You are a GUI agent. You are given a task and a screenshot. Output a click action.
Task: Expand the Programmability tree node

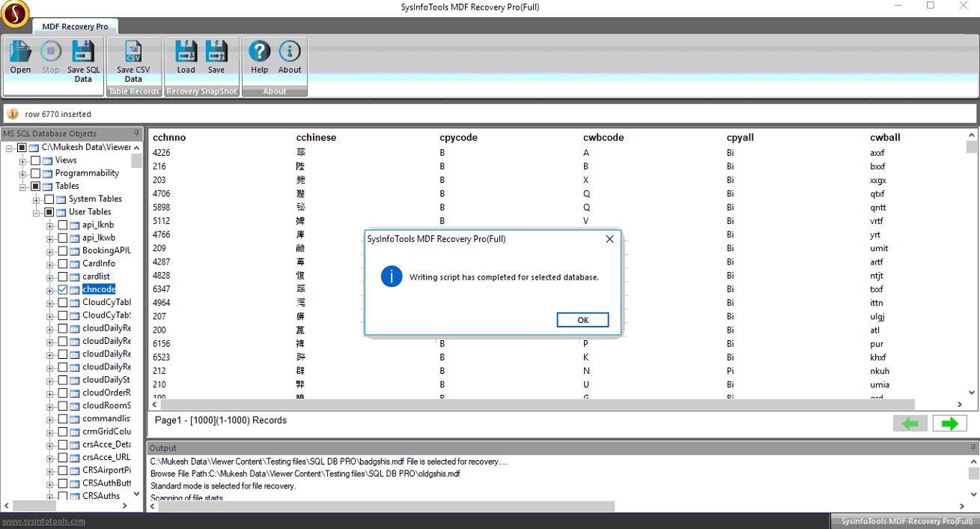click(23, 173)
